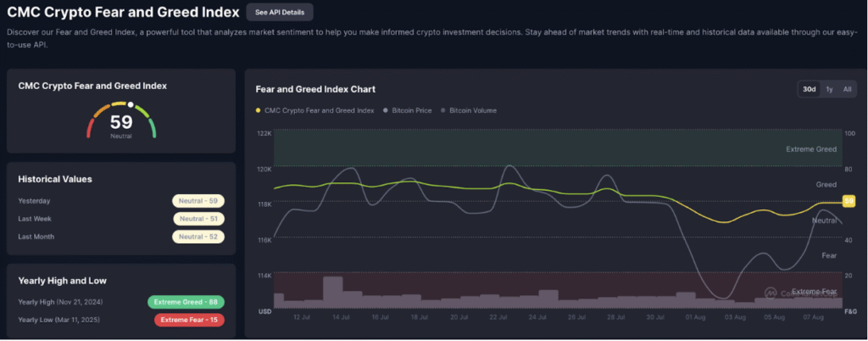Click the Fear and Greed Index Chart title
Viewport: 868px width, 341px height.
[315, 89]
